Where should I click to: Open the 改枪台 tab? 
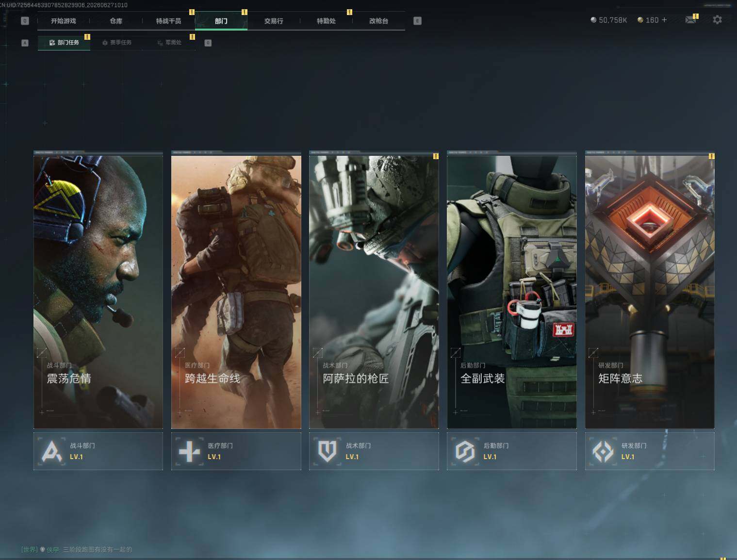coord(378,21)
